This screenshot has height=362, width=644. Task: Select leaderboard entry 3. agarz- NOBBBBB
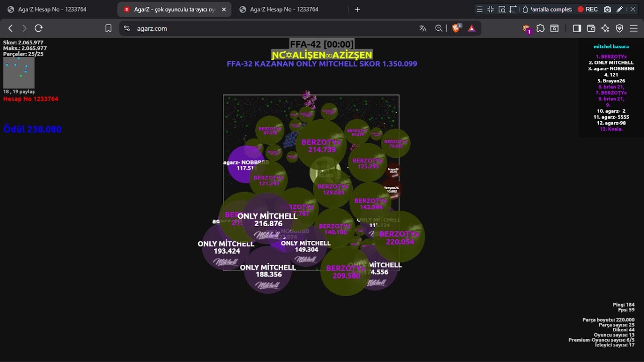[611, 69]
